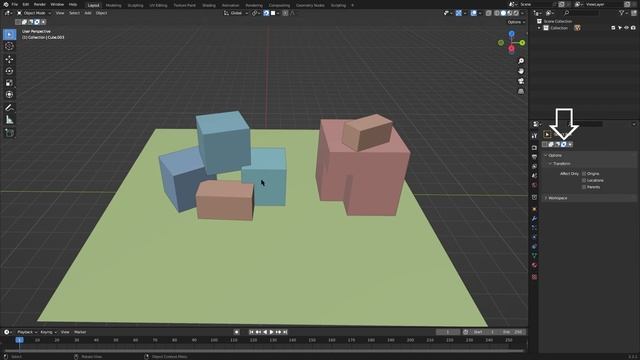This screenshot has width=640, height=360.
Task: Select the Measure tool in the toolbar
Action: coord(9,120)
